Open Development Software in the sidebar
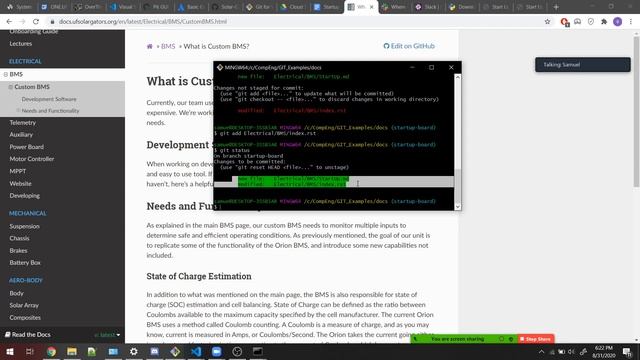 49,99
